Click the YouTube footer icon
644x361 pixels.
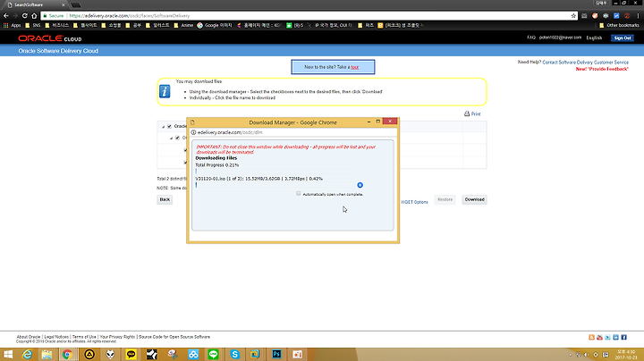click(x=599, y=337)
